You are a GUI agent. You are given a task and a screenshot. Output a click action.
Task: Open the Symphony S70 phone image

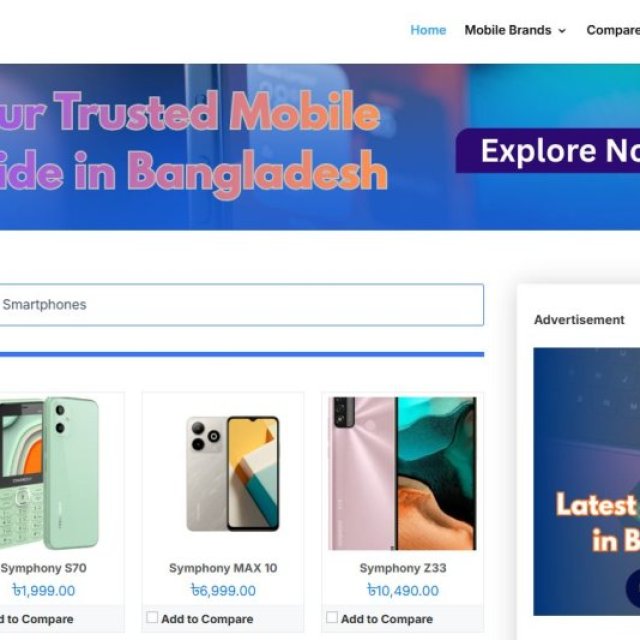click(x=49, y=473)
